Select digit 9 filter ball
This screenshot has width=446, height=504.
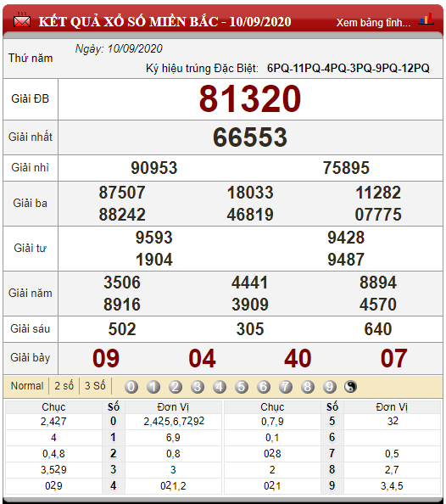pyautogui.click(x=329, y=387)
